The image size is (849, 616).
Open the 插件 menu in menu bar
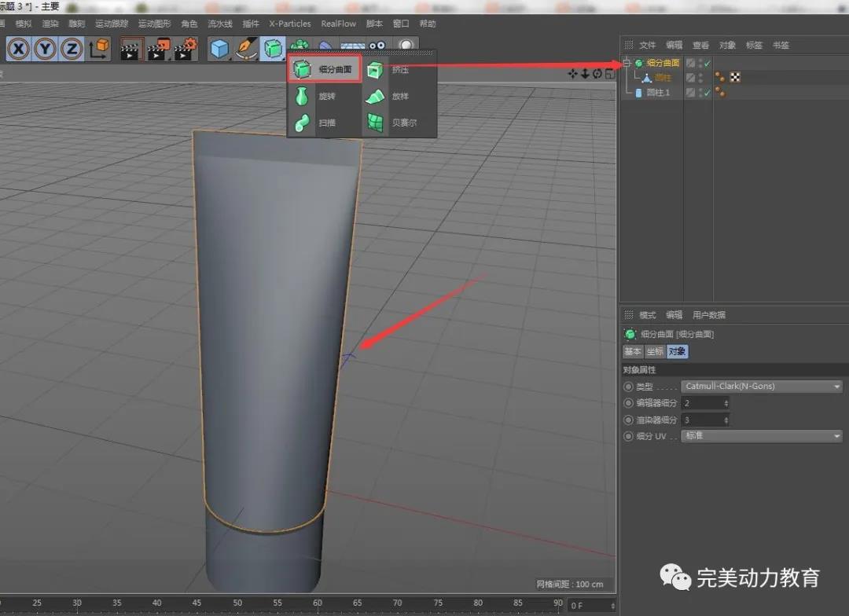251,24
